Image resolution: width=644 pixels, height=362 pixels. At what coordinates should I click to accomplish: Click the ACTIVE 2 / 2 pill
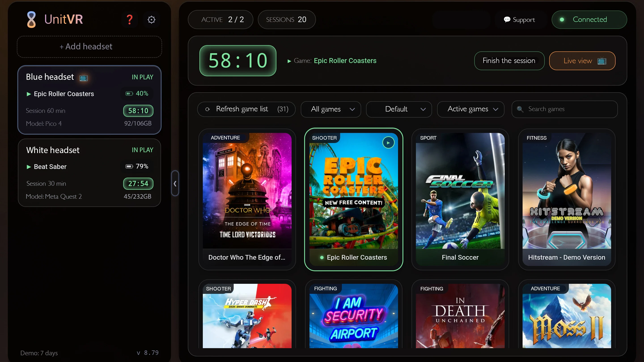220,19
